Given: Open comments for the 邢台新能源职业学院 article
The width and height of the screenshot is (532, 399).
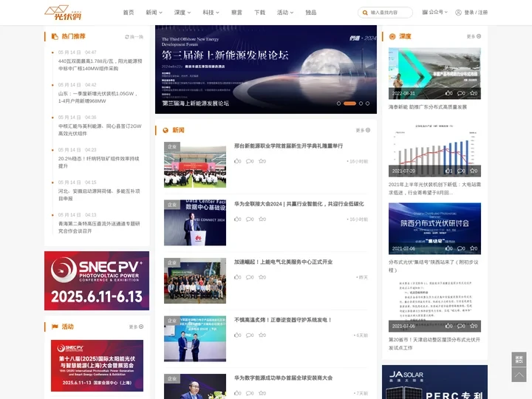Looking at the screenshot, I should coord(250,161).
